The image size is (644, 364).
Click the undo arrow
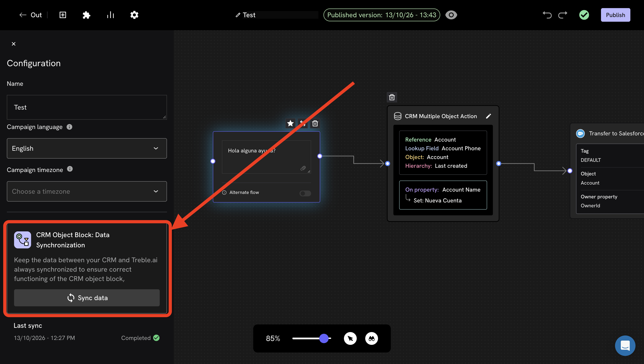pos(547,15)
